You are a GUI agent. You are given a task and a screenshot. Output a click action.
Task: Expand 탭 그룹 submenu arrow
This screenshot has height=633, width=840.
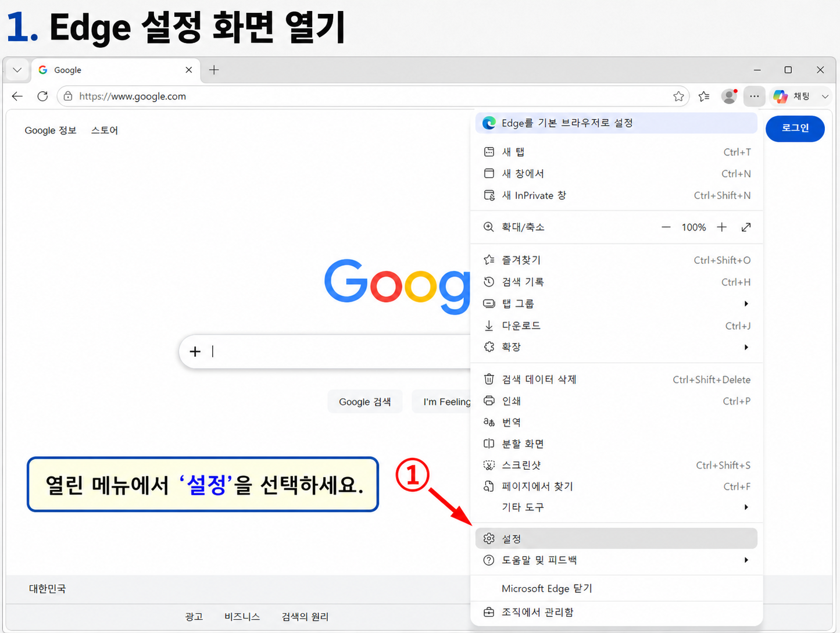[746, 303]
